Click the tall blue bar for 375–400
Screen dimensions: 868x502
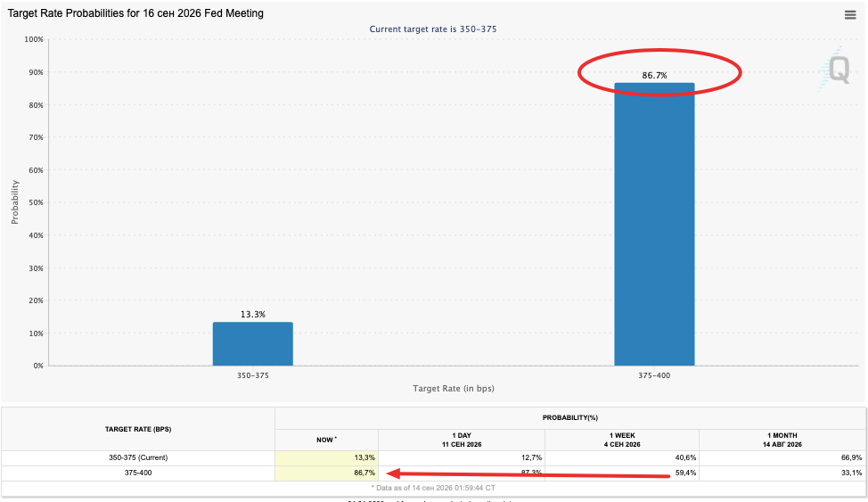[654, 225]
